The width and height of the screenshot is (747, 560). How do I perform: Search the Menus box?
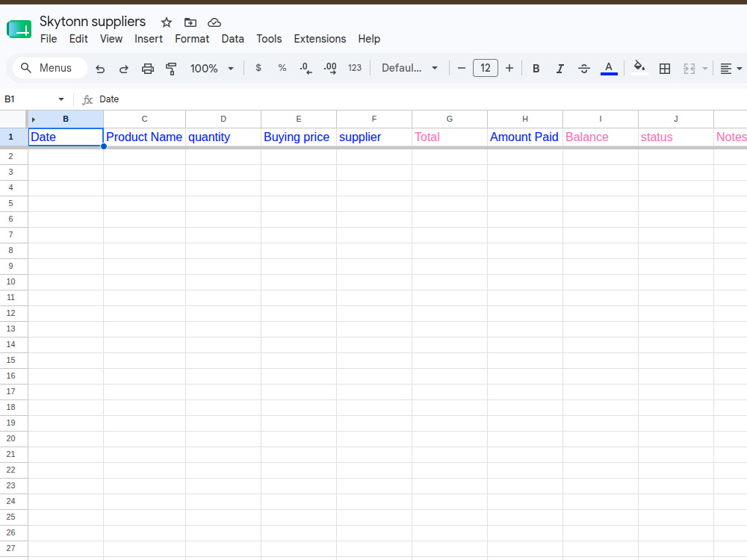click(49, 68)
